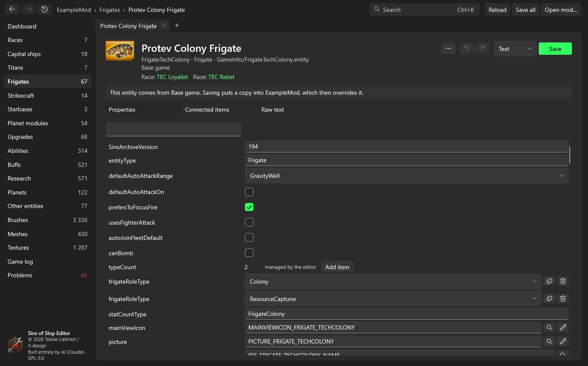Close the Protev Colony Frigate tab
This screenshot has width=588, height=366.
(164, 25)
